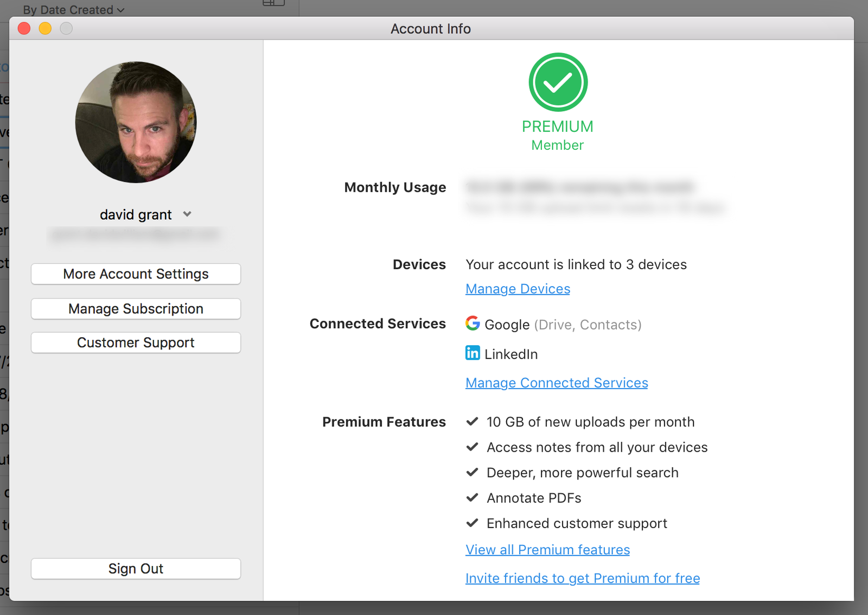
Task: View all Premium features
Action: (x=547, y=550)
